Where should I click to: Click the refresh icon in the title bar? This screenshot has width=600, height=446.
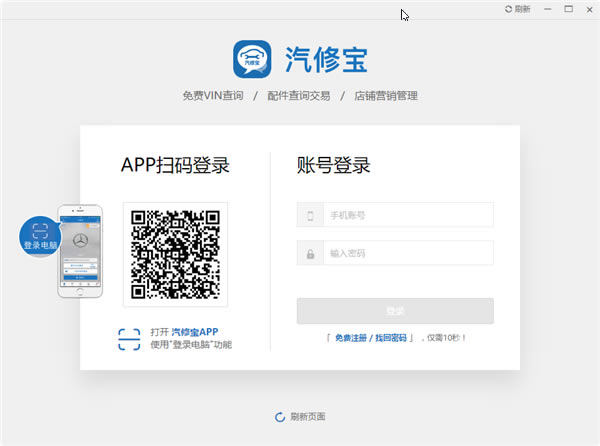[x=509, y=8]
